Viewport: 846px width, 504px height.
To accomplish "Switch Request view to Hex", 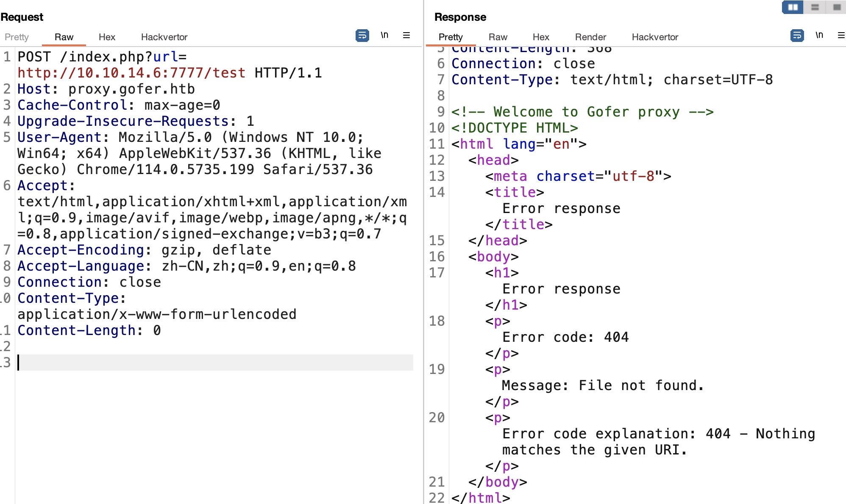I will [107, 37].
